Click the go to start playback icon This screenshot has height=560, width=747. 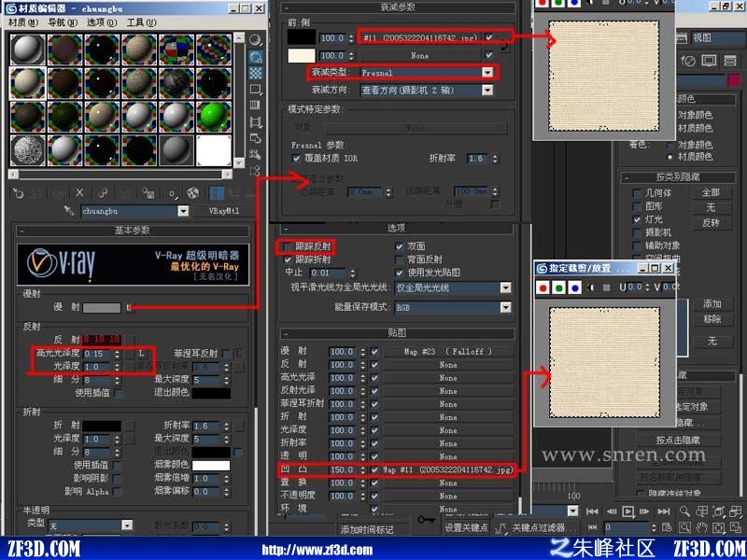coord(592,511)
